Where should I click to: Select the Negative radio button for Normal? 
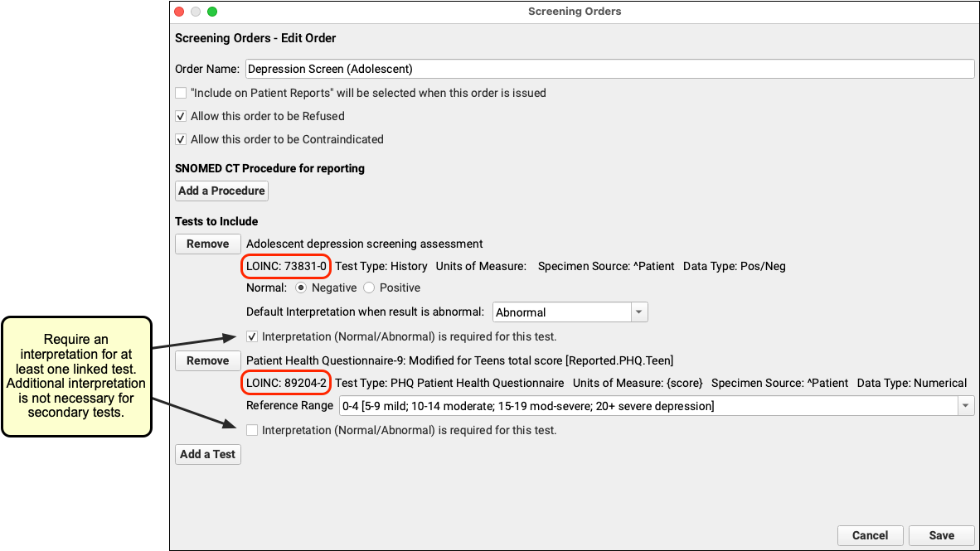[x=301, y=288]
